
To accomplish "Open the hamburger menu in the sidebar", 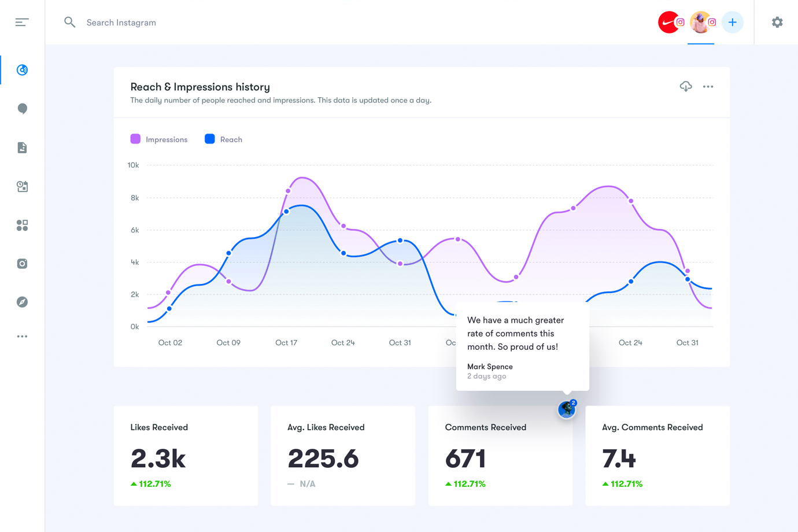I will click(x=22, y=22).
